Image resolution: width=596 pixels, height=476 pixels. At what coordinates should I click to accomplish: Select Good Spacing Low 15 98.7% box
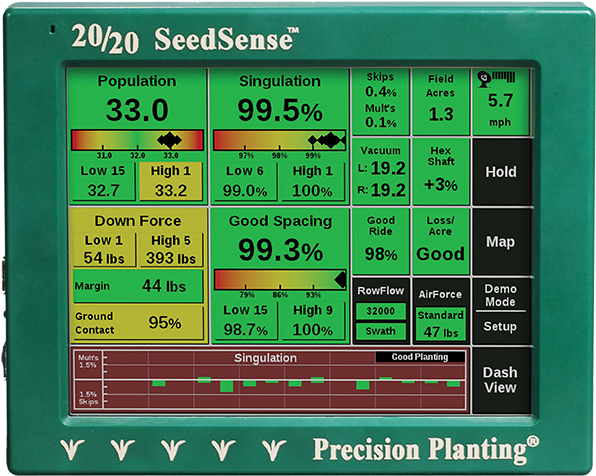245,321
